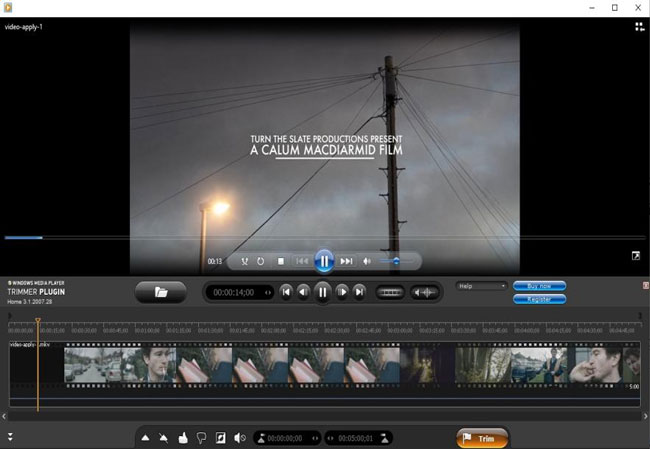Adjust the Media Player volume slider

coord(396,261)
